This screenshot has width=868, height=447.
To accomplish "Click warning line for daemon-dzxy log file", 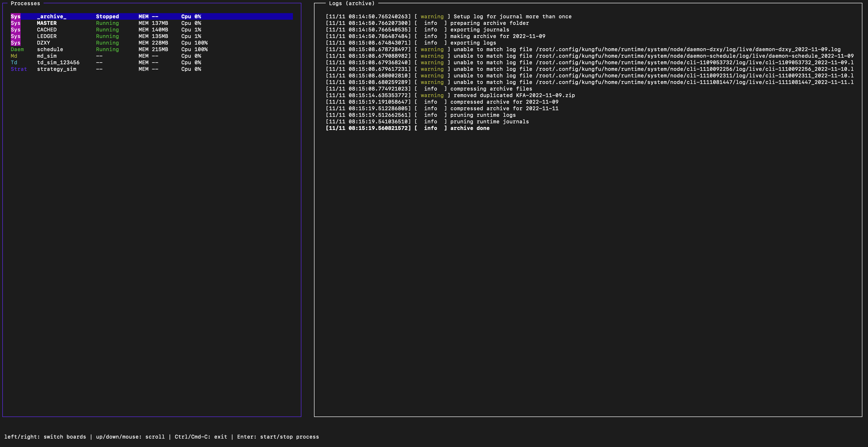I will click(583, 49).
